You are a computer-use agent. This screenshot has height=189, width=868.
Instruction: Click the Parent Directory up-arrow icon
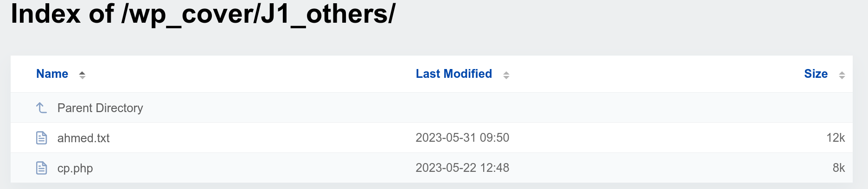tap(41, 108)
